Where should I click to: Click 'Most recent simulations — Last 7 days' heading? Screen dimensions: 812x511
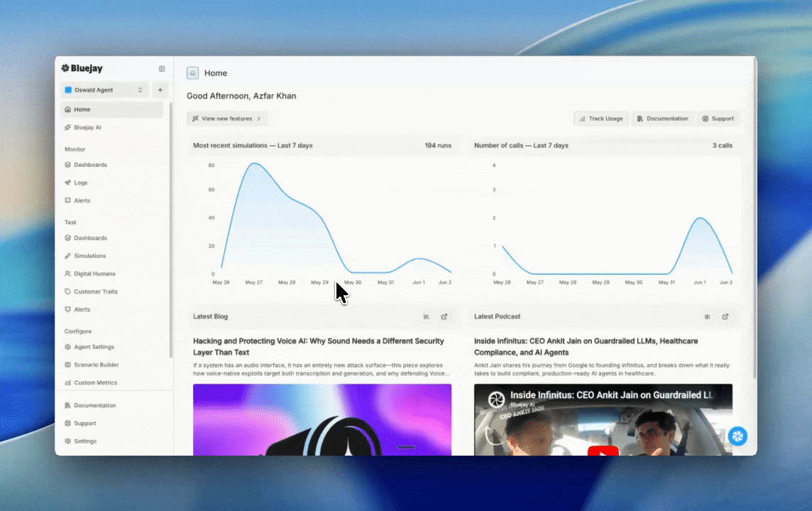click(253, 145)
